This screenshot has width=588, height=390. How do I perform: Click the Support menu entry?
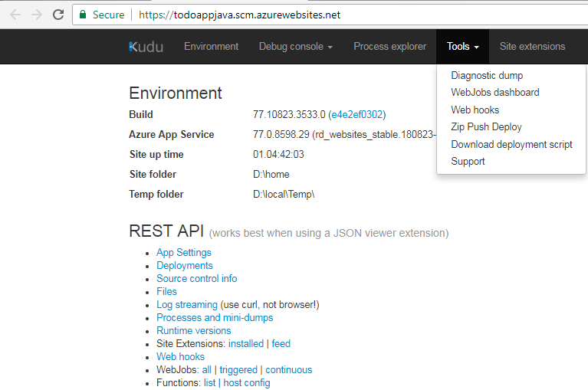(468, 162)
